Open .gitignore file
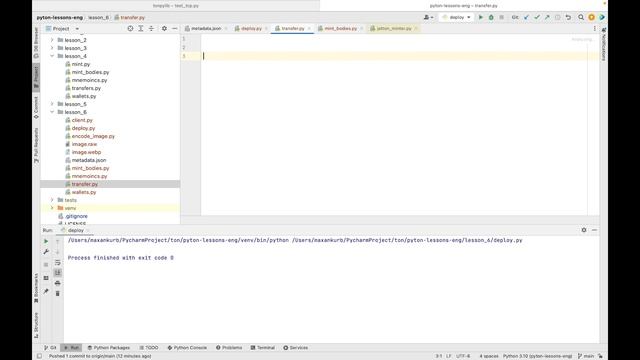The height and width of the screenshot is (360, 640). [x=76, y=216]
